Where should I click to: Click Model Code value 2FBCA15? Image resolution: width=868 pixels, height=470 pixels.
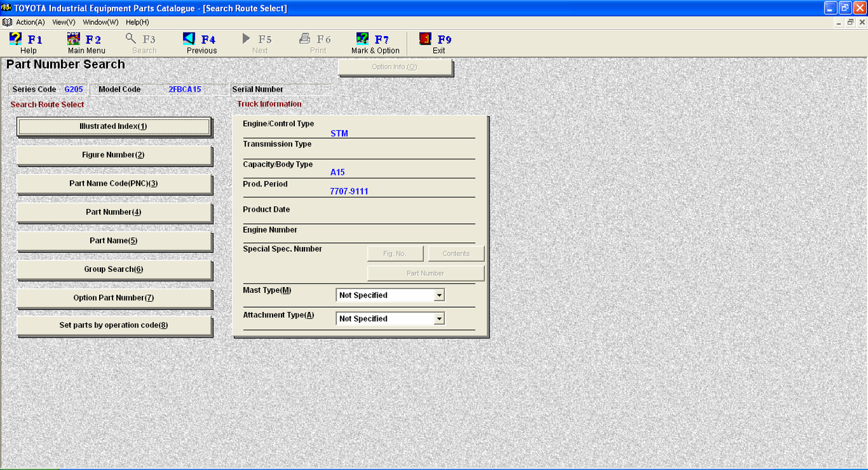pos(185,90)
